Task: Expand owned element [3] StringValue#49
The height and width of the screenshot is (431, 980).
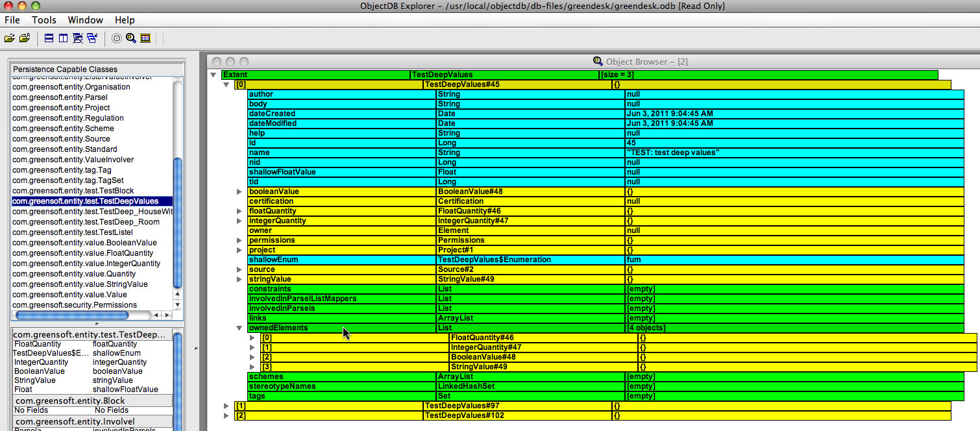Action: tap(252, 367)
